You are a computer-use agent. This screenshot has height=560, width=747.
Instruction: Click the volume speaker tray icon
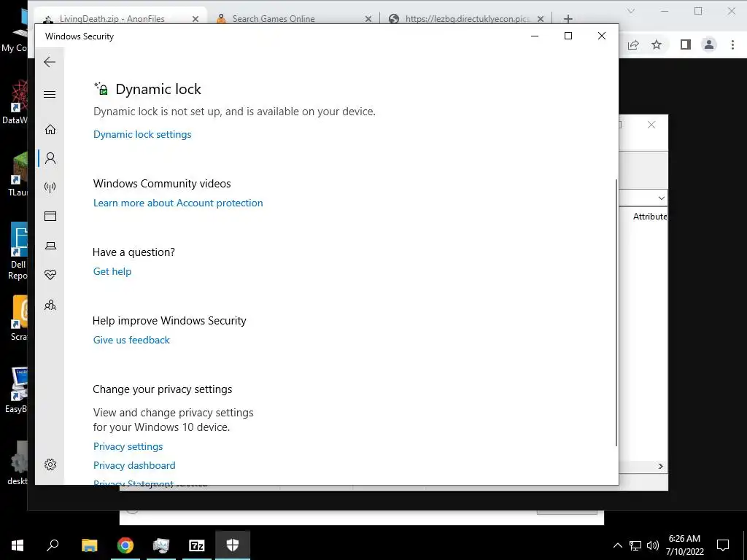pyautogui.click(x=653, y=545)
